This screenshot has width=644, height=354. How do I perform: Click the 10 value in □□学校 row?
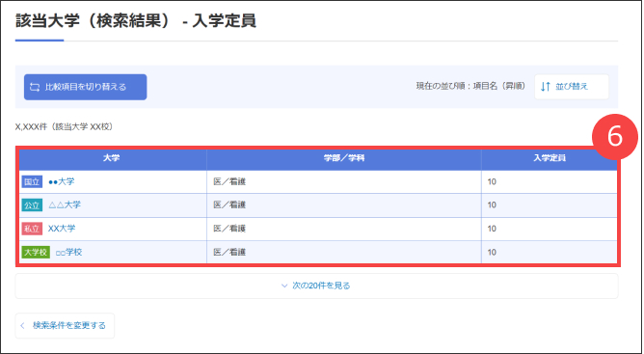tap(492, 252)
